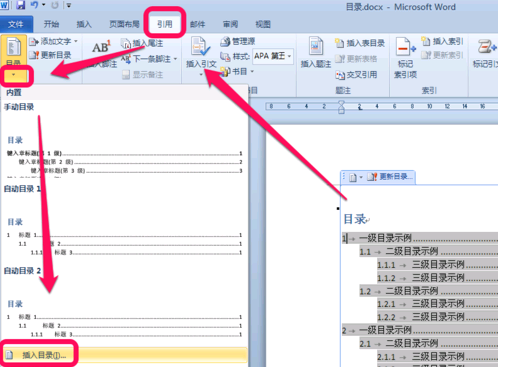Click the Word application icon in title bar
The image size is (509, 367).
(5, 5)
